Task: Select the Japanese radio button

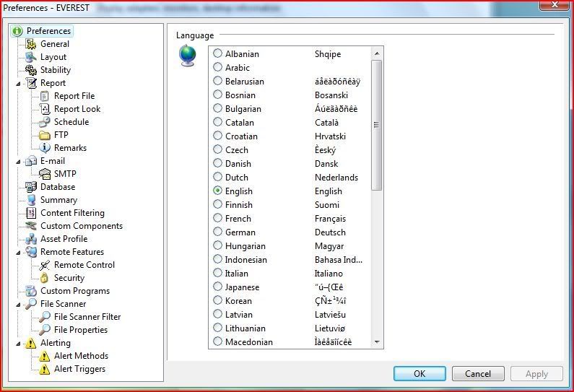Action: 217,287
